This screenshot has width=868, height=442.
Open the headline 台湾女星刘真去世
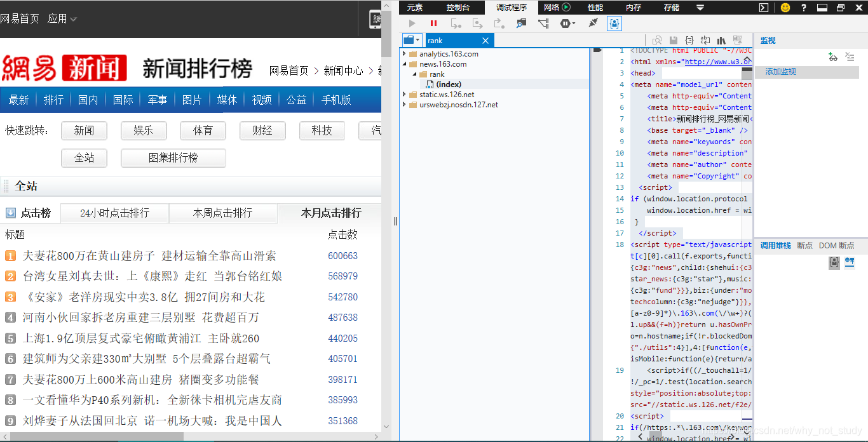click(x=153, y=276)
